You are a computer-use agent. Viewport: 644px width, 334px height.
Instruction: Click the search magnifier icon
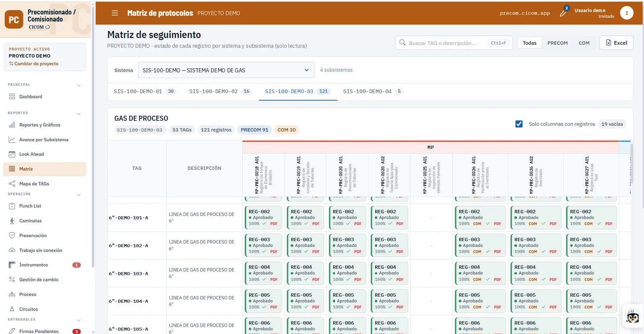pos(402,43)
